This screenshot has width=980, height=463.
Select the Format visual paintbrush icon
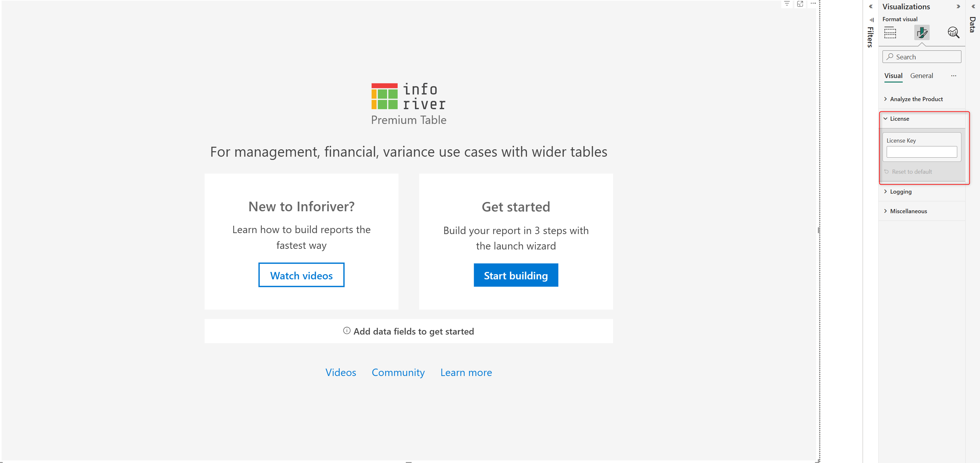click(921, 33)
